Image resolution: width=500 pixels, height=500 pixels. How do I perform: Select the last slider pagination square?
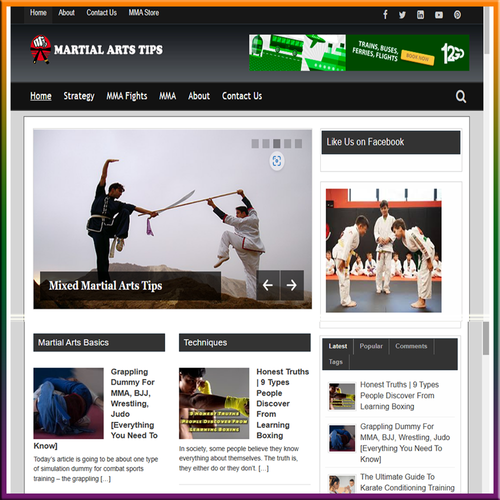[x=298, y=143]
